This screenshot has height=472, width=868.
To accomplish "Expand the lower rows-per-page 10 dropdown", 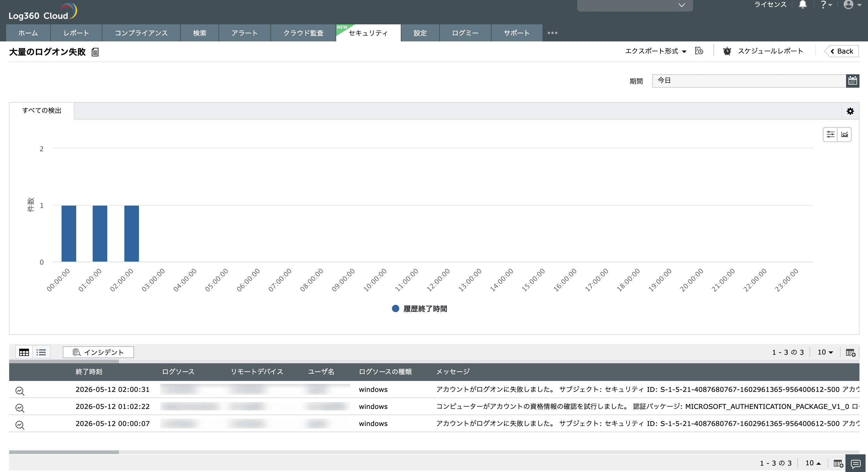I will pyautogui.click(x=813, y=463).
